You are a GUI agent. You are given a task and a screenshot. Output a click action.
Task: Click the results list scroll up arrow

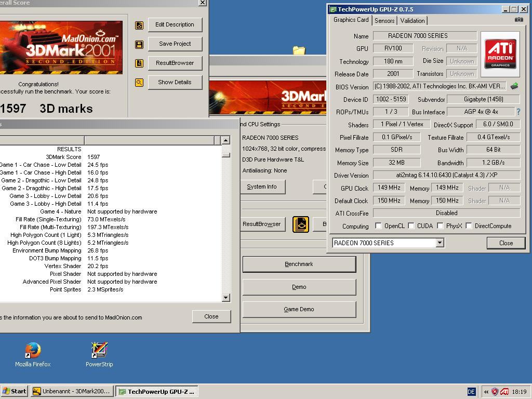click(x=226, y=140)
